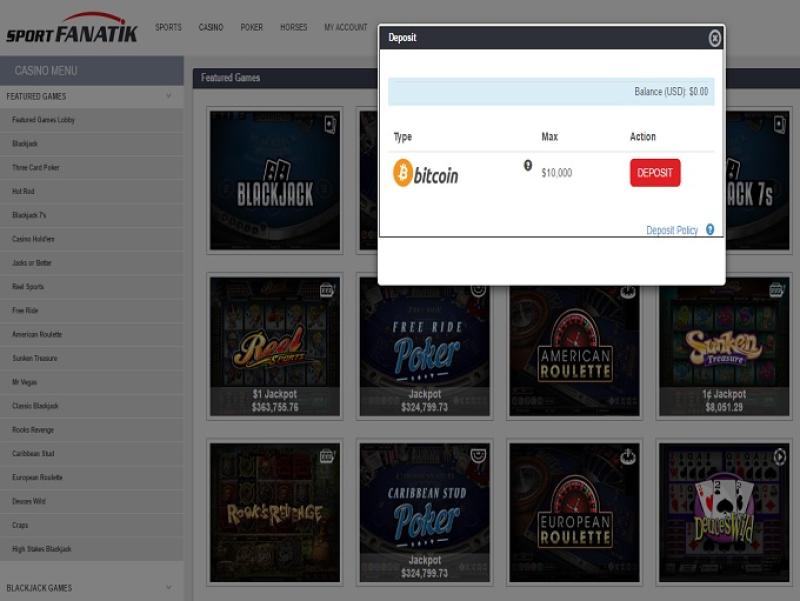The width and height of the screenshot is (800, 601).
Task: Go to the Horses section
Action: pos(294,27)
